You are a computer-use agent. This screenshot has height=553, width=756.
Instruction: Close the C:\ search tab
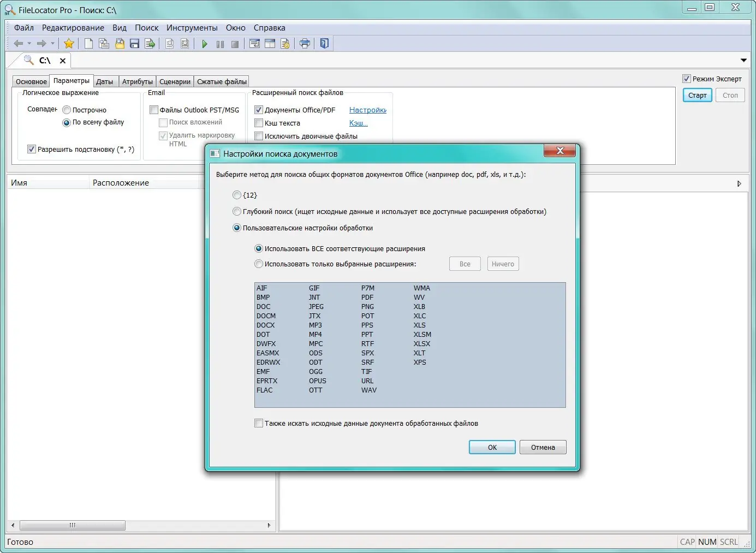coord(63,61)
